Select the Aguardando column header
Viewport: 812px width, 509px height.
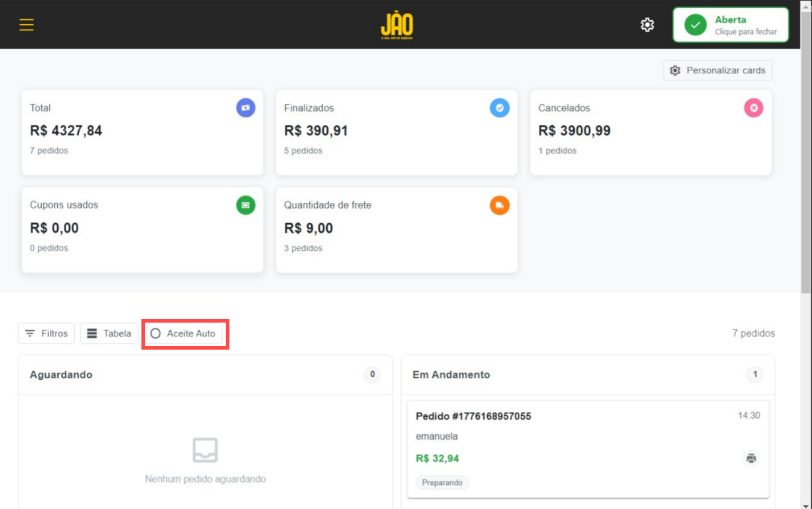pyautogui.click(x=205, y=375)
